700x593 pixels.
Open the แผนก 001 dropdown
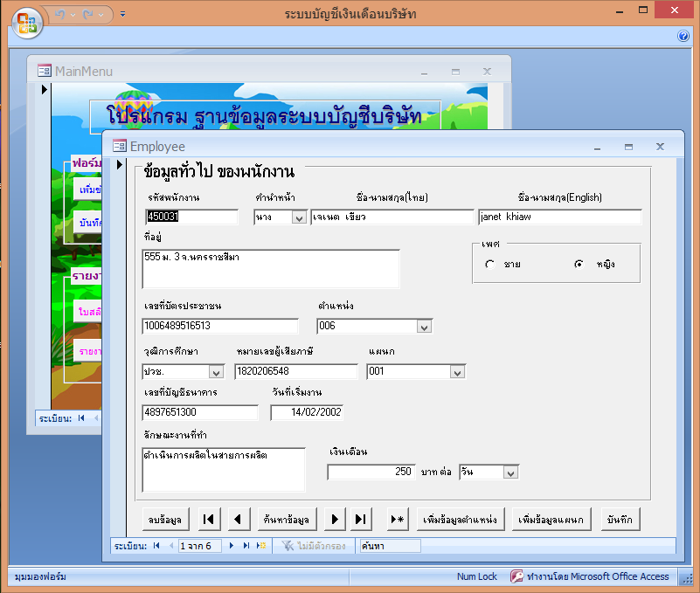point(457,372)
